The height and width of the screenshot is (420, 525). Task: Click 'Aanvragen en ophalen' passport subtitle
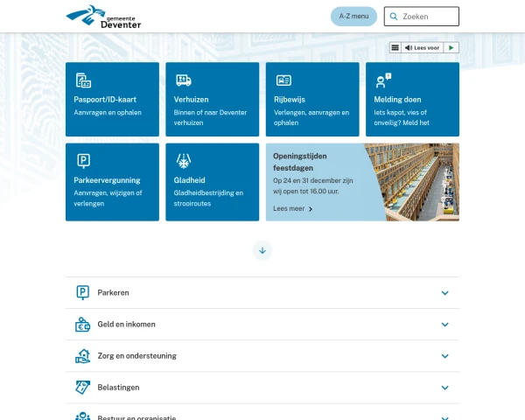tap(108, 113)
